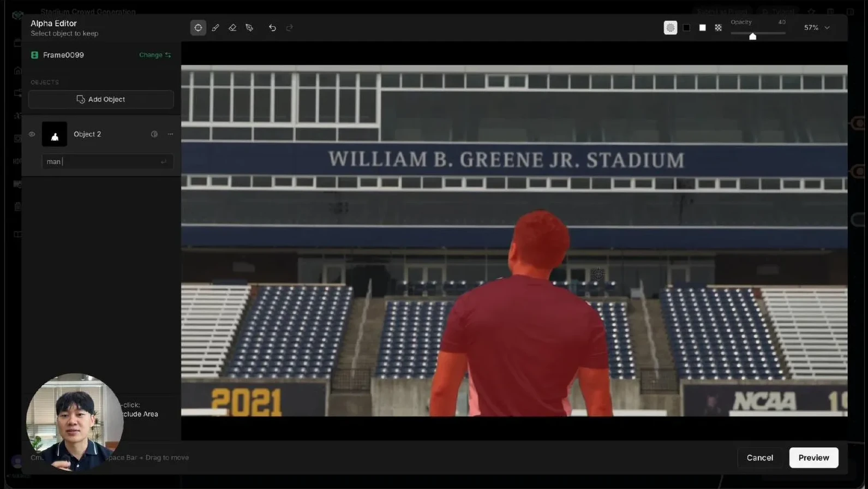
Task: Click the Frame0099 film icon
Action: point(35,55)
